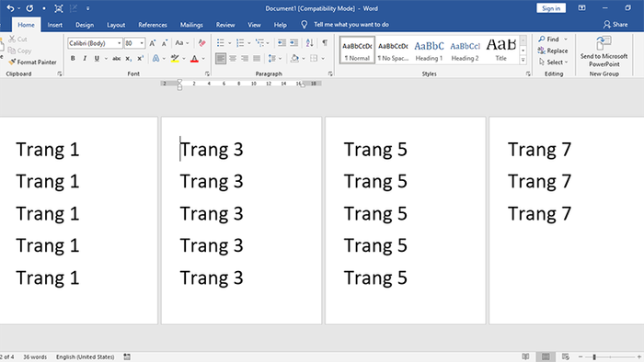Select the Bullets list icon

click(221, 43)
